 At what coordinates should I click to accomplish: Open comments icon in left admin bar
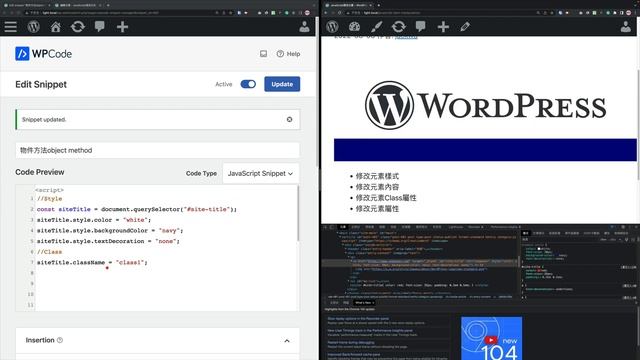click(x=99, y=27)
